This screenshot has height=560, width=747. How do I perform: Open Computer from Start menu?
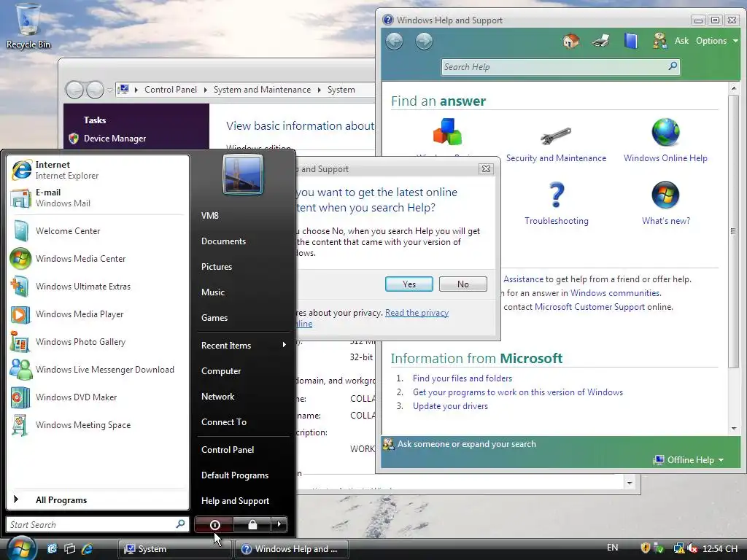(221, 371)
